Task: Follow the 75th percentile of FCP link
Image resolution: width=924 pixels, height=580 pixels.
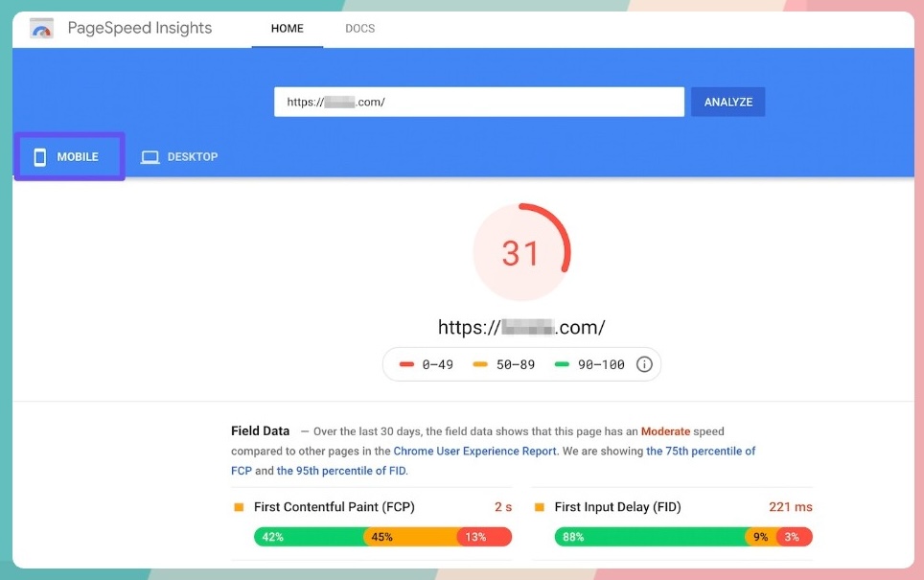Action: 701,451
